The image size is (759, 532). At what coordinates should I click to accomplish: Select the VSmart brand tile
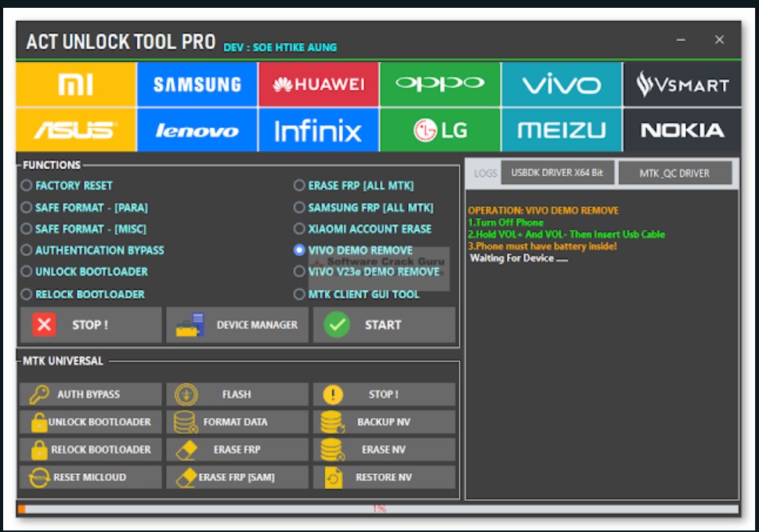682,85
